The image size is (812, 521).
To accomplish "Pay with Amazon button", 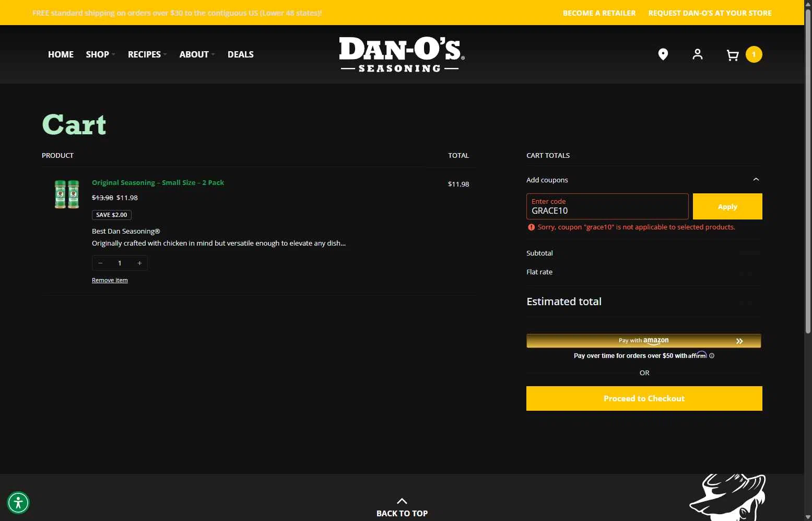I will [x=643, y=341].
